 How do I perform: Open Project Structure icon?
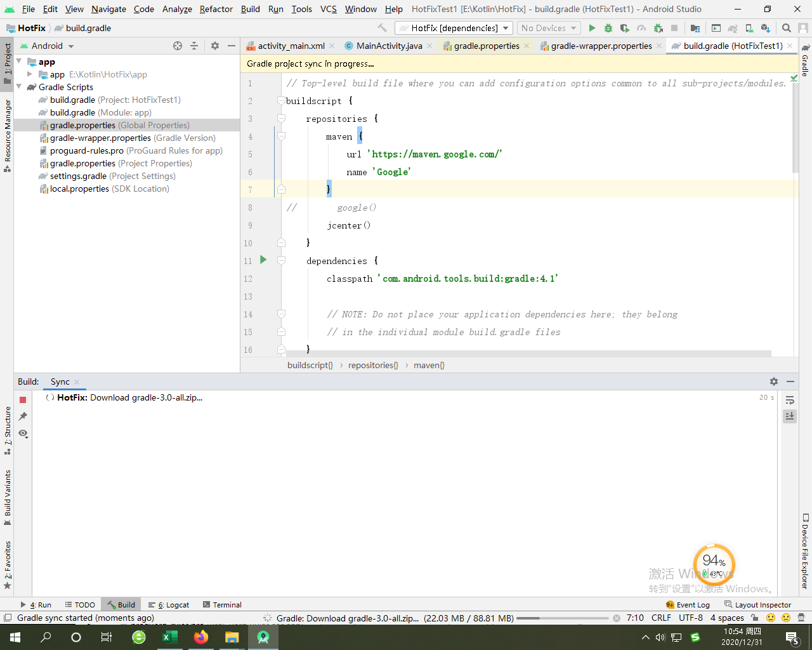(x=695, y=28)
